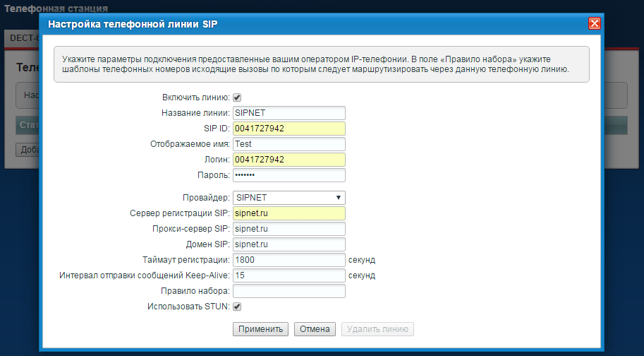This screenshot has height=356, width=644.
Task: Click the 'Домен SIP' input field
Action: 288,244
